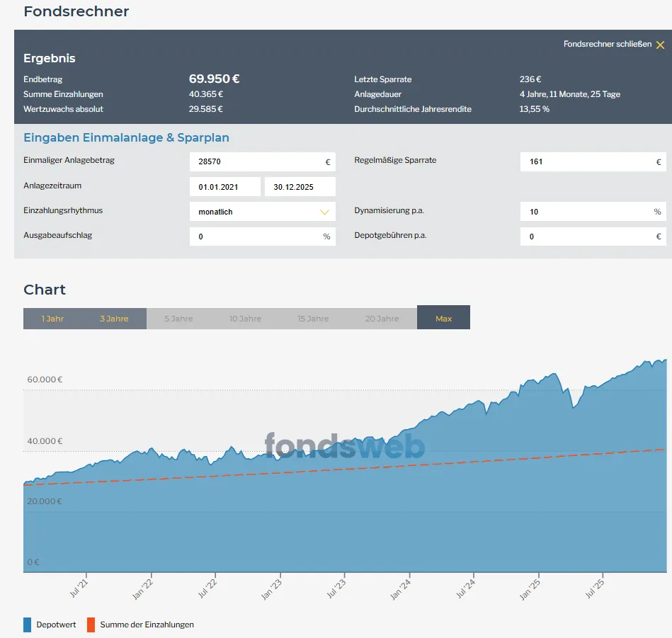Click the 'Fondsrechner schließen' link text

[x=607, y=44]
